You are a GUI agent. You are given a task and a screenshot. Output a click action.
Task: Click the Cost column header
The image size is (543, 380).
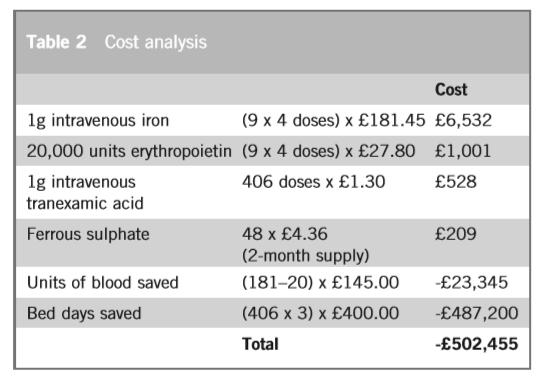(451, 90)
